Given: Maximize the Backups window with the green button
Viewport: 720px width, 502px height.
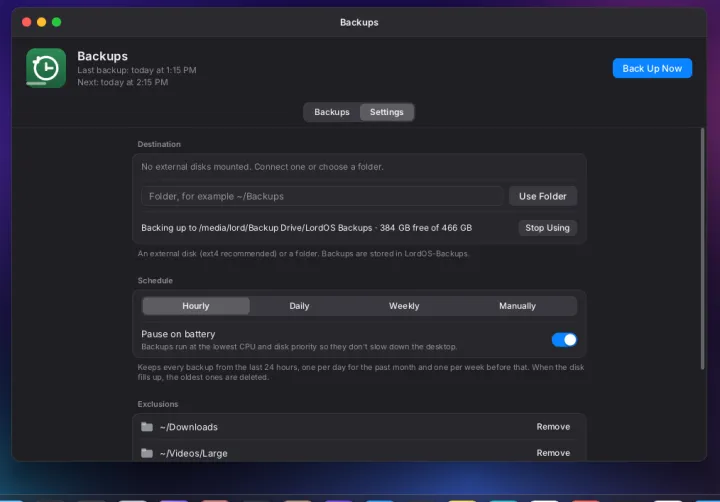Looking at the screenshot, I should click(56, 22).
